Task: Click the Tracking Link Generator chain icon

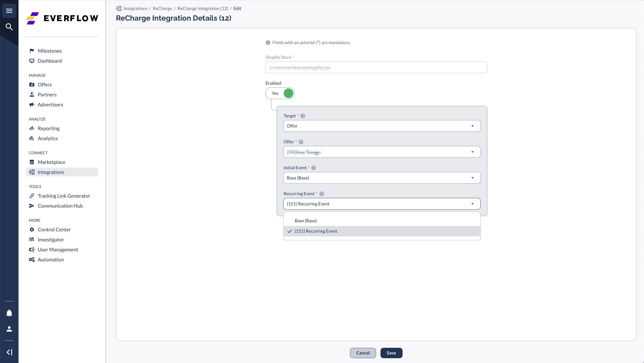Action: click(32, 196)
